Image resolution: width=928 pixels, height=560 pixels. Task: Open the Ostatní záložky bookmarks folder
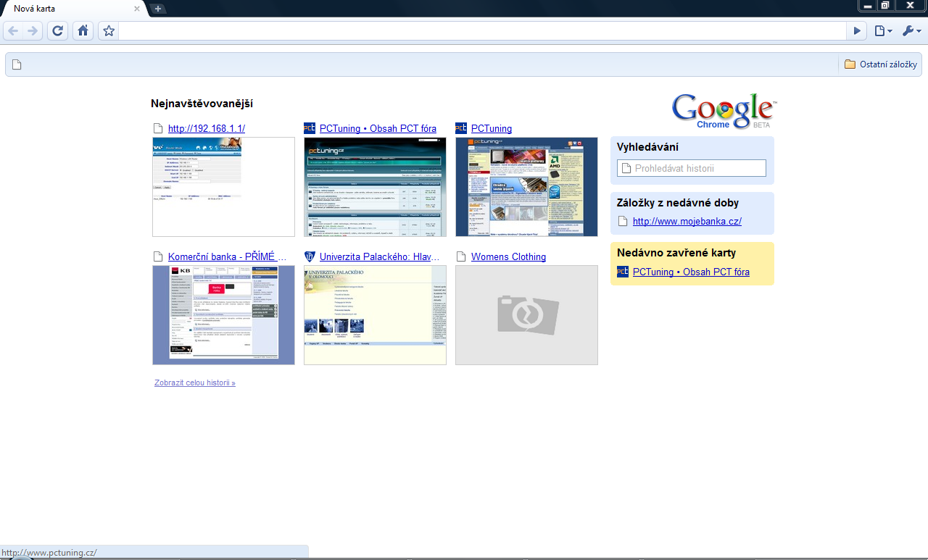(881, 64)
